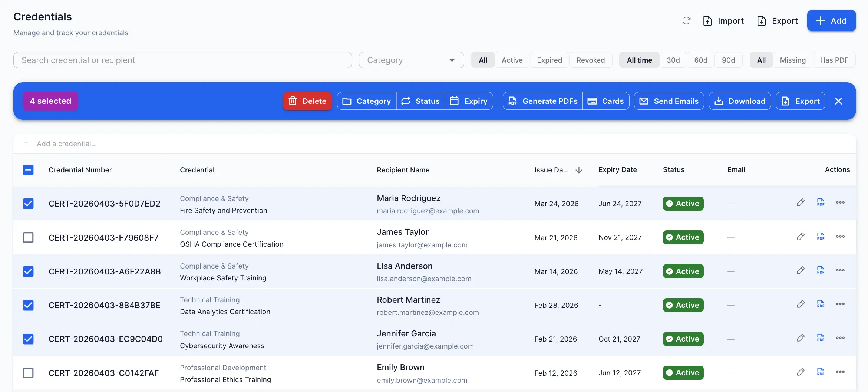Uncheck Lisa Anderson's row

28,271
